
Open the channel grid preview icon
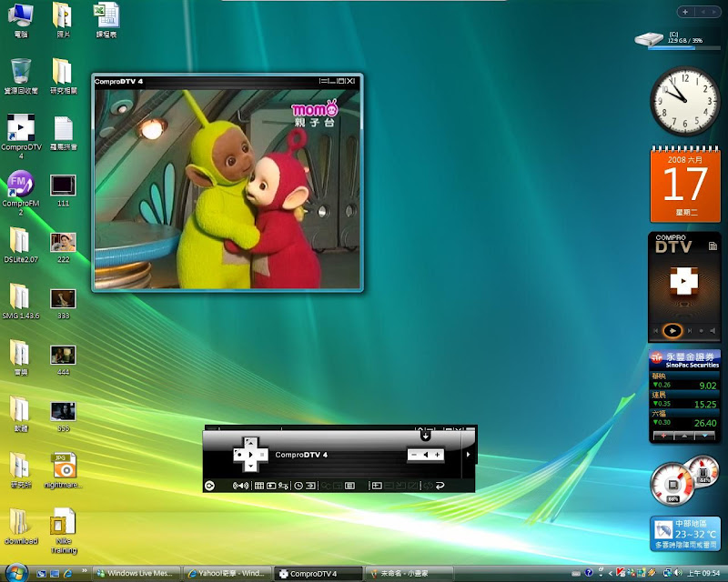[259, 486]
